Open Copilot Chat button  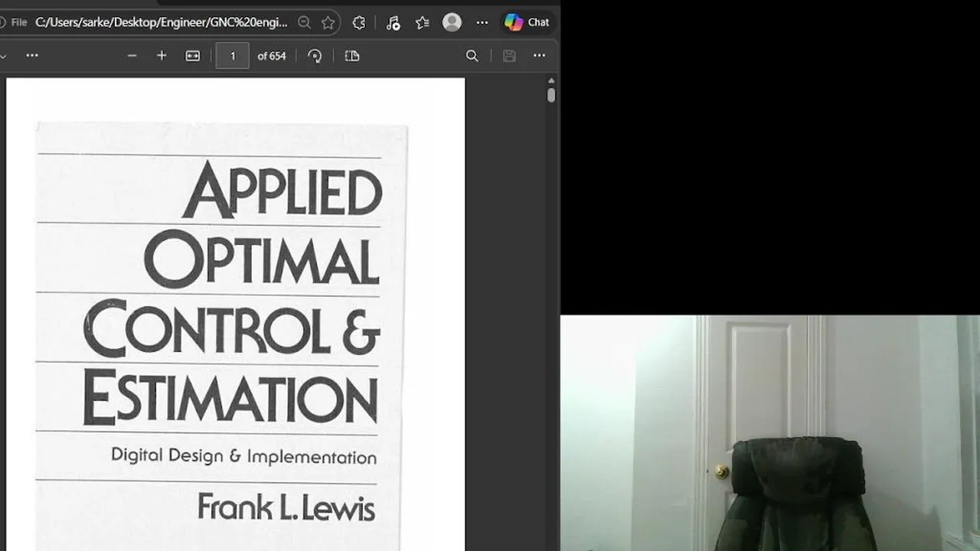point(527,22)
